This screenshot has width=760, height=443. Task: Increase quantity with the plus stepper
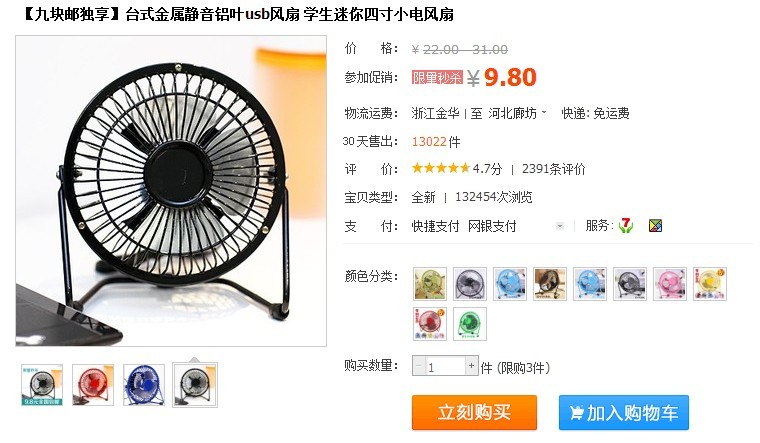pos(471,366)
